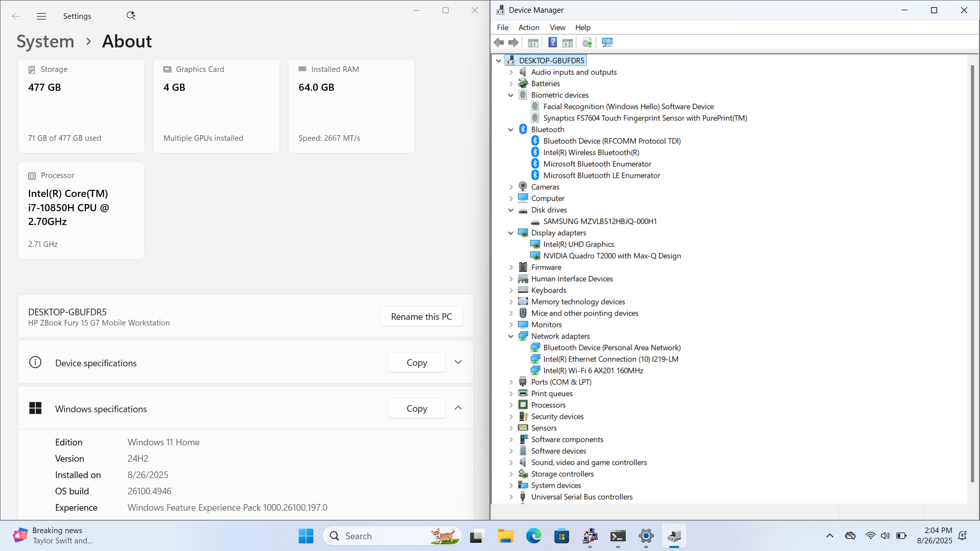Click the Graphics Card 4 GB card
Screen dimensions: 980x551
tap(216, 106)
